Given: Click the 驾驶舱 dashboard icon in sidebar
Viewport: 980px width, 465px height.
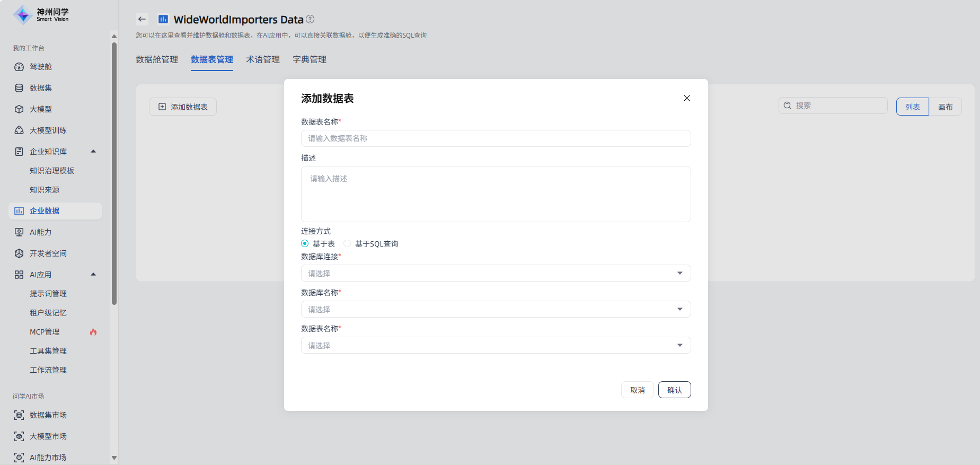Looking at the screenshot, I should click(19, 67).
